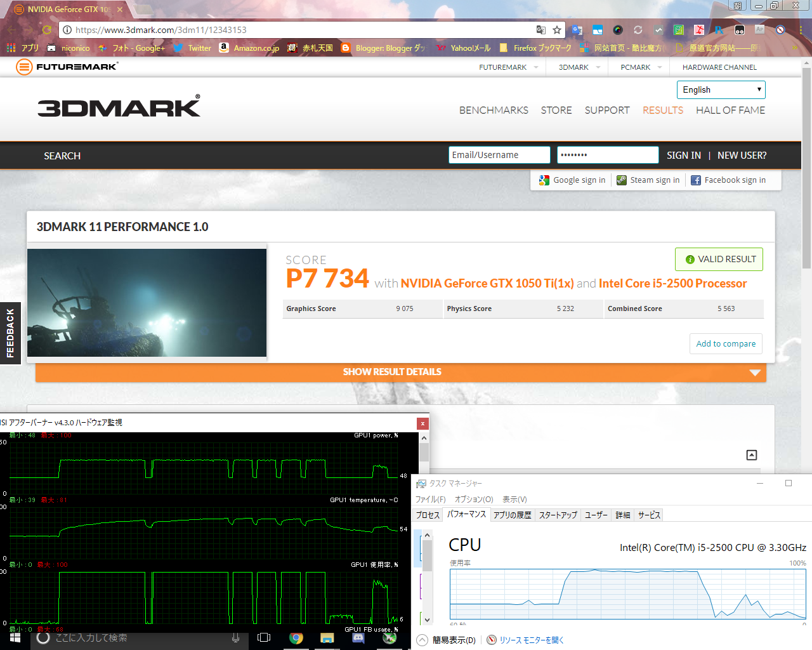Click Steam sign in
The height and width of the screenshot is (650, 812).
(648, 180)
